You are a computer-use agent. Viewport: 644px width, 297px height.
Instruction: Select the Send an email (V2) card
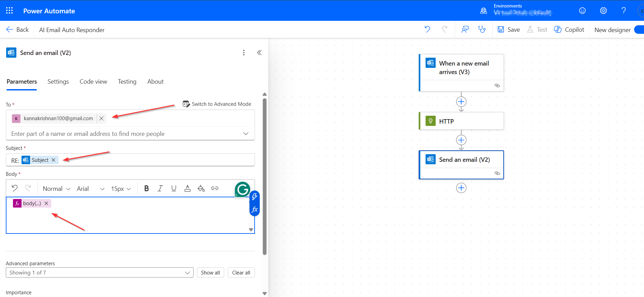coord(461,165)
